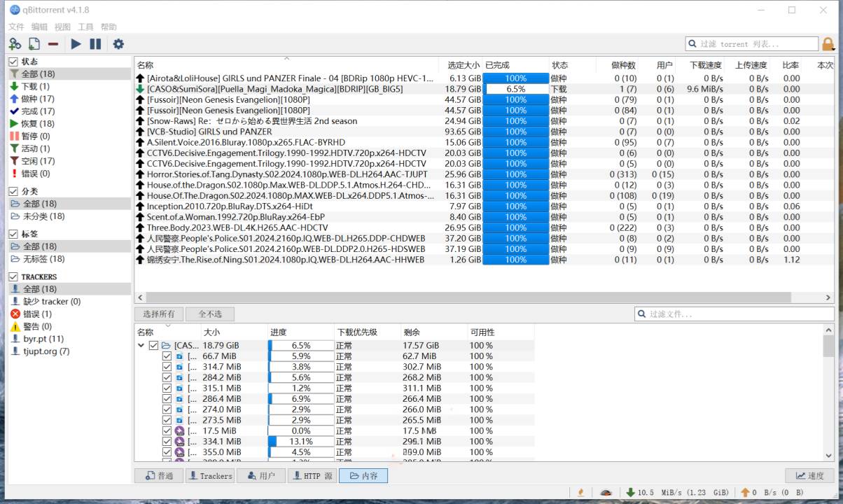Open the 工具 menu
This screenshot has height=504, width=843.
(85, 27)
